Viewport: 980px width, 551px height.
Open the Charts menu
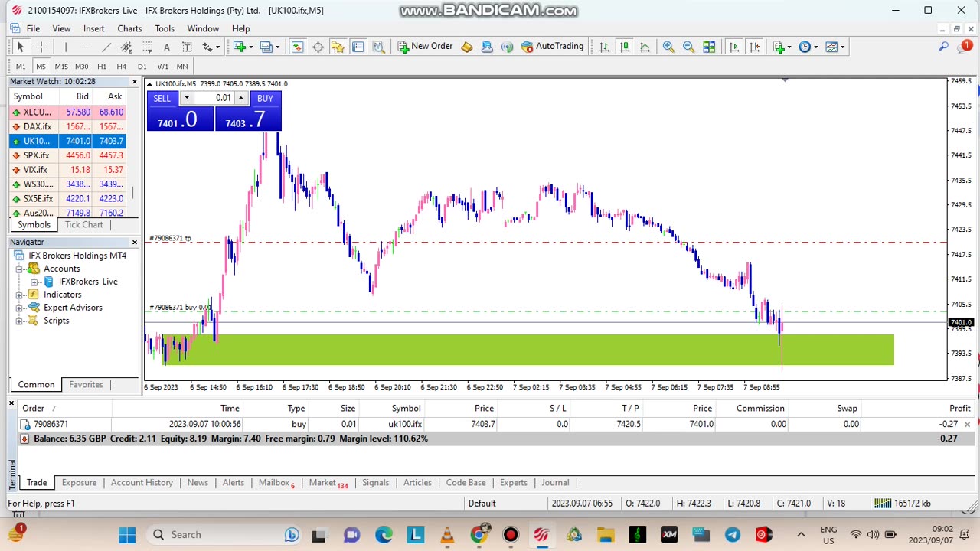[x=129, y=28]
